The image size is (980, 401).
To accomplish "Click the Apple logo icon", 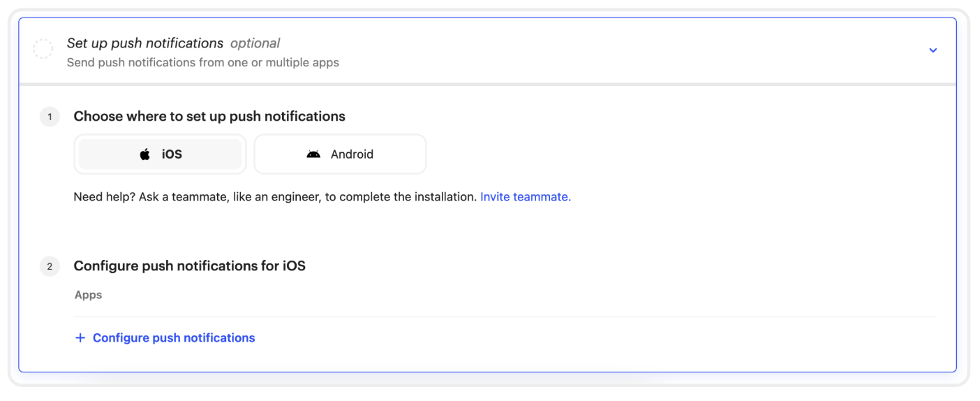I will pos(145,154).
